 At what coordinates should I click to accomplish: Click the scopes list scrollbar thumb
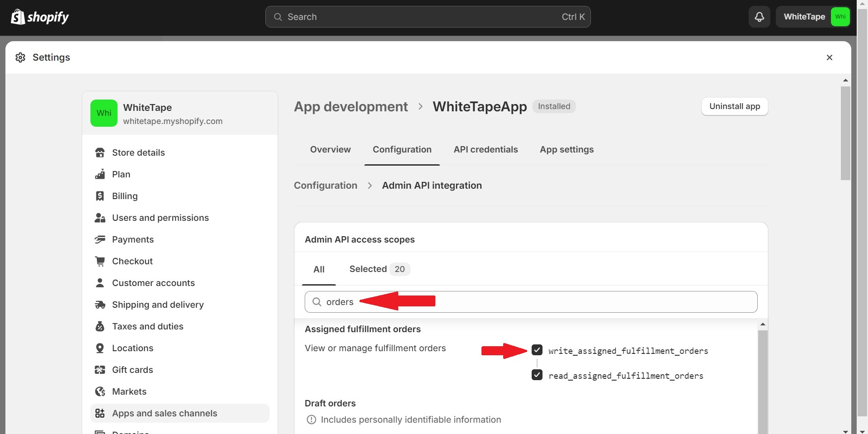coord(763,382)
